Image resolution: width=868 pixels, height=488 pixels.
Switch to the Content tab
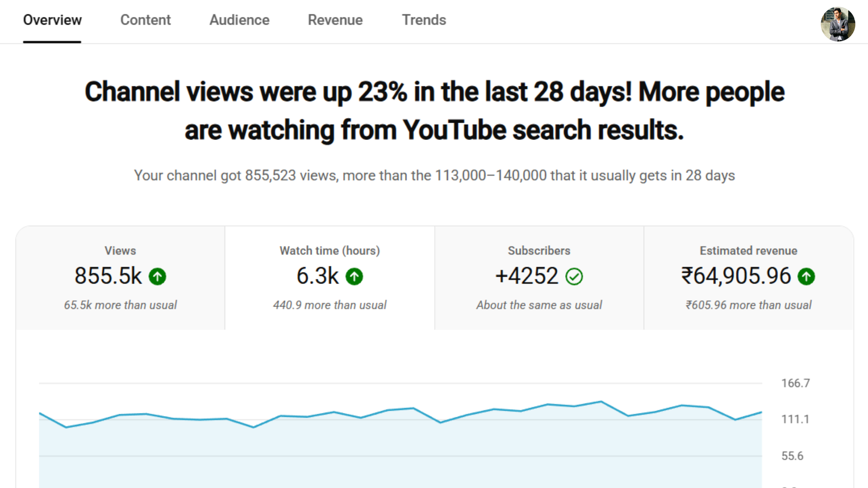coord(145,20)
